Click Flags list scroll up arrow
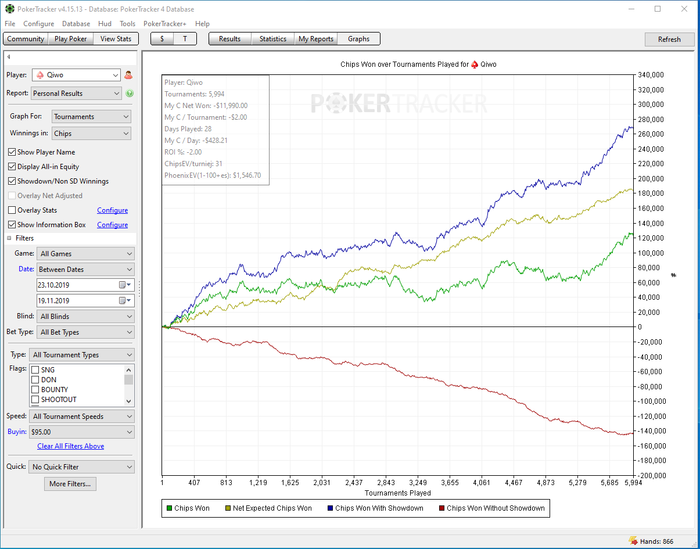700x549 pixels. [129, 370]
